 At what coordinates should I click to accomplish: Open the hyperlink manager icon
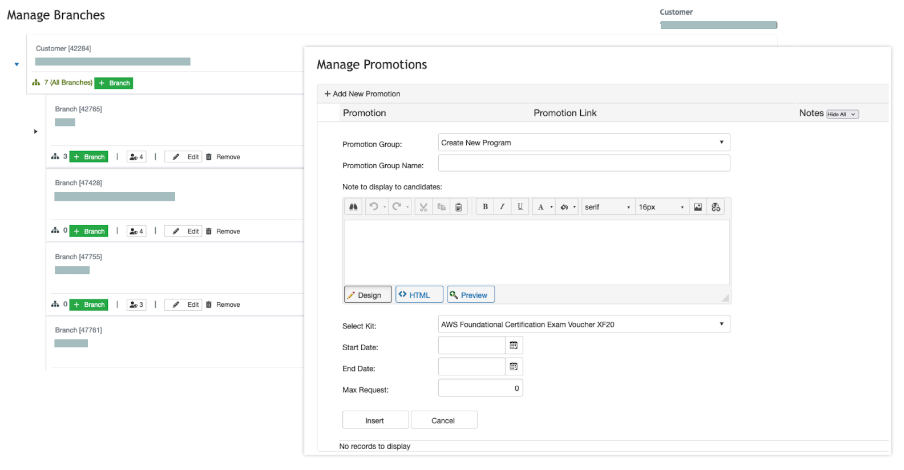pyautogui.click(x=715, y=207)
